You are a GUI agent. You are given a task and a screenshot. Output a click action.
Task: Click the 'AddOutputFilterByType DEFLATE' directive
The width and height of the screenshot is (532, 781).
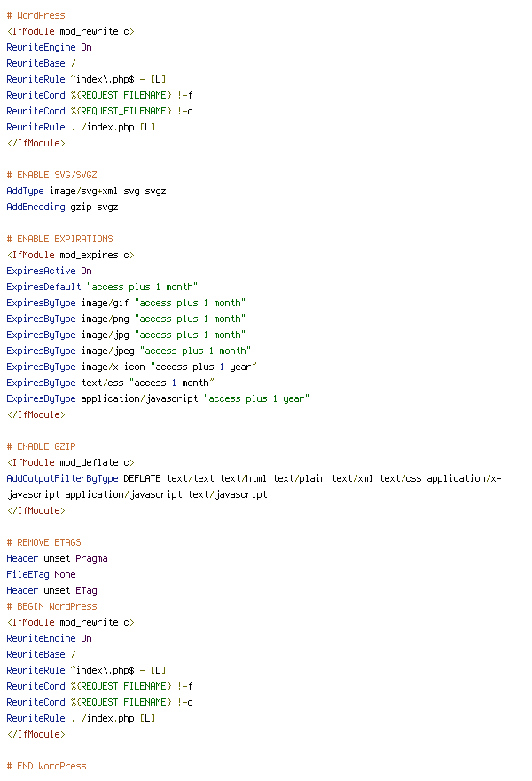[83, 478]
